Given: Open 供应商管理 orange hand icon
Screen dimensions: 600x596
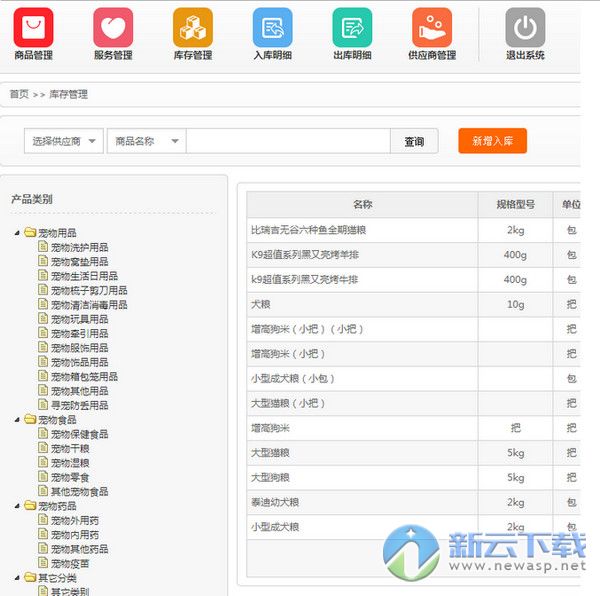Looking at the screenshot, I should (432, 27).
